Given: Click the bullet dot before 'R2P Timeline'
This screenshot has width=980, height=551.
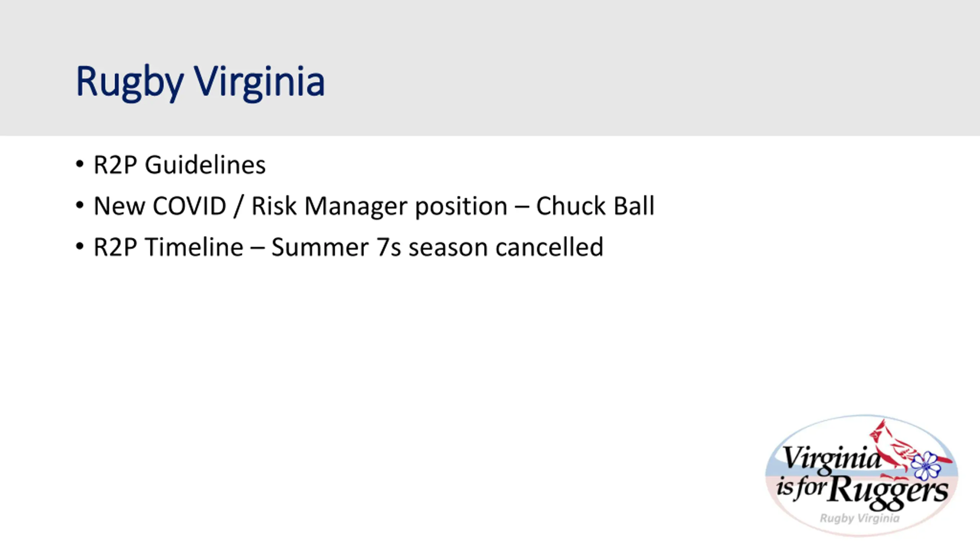Looking at the screenshot, I should (80, 246).
